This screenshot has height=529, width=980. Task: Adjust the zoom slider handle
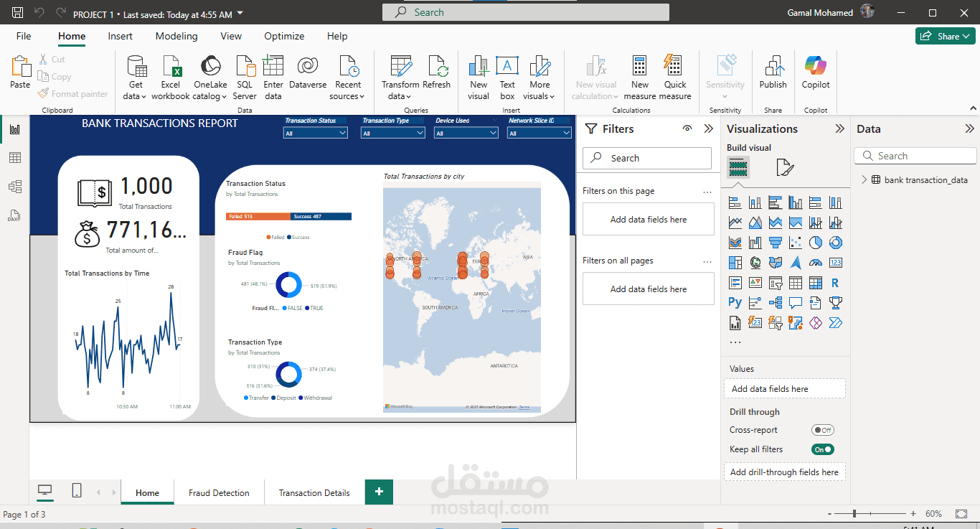pos(854,514)
